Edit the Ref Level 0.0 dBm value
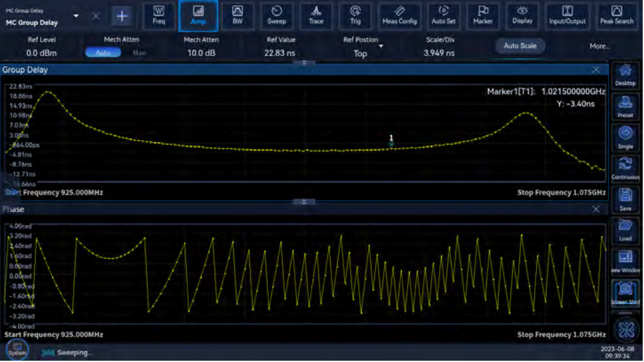Image resolution: width=644 pixels, height=362 pixels. pyautogui.click(x=41, y=53)
